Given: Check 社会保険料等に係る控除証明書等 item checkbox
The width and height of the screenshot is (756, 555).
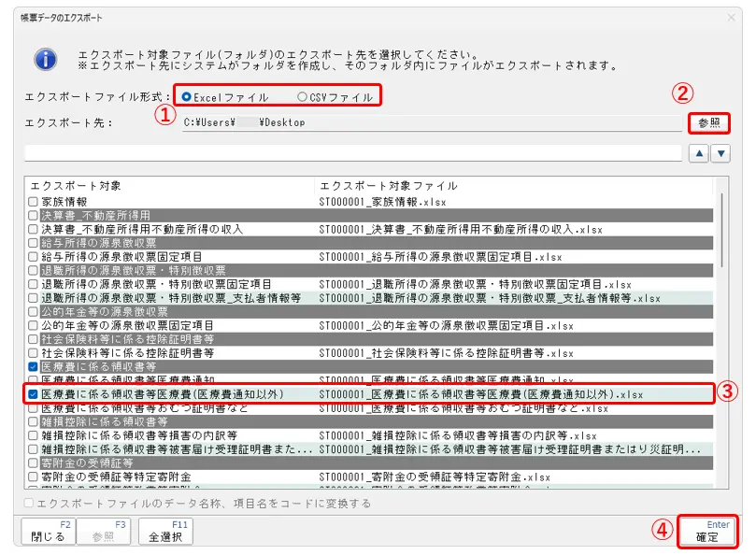Looking at the screenshot, I should [34, 353].
